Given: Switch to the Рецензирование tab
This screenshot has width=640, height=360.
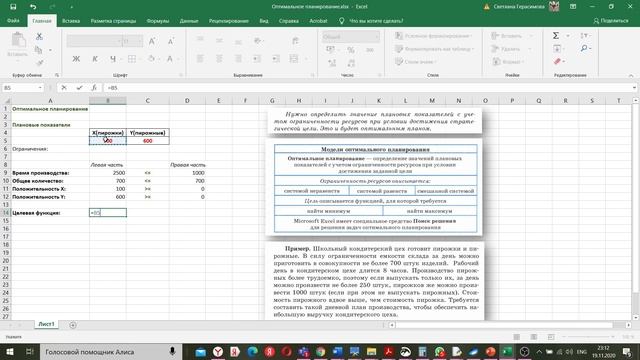Looking at the screenshot, I should pyautogui.click(x=229, y=21).
